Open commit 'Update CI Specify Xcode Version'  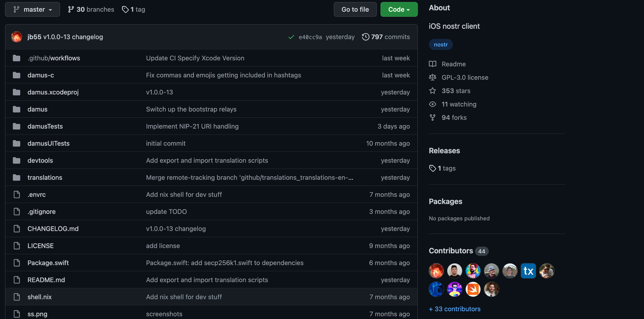tap(195, 58)
